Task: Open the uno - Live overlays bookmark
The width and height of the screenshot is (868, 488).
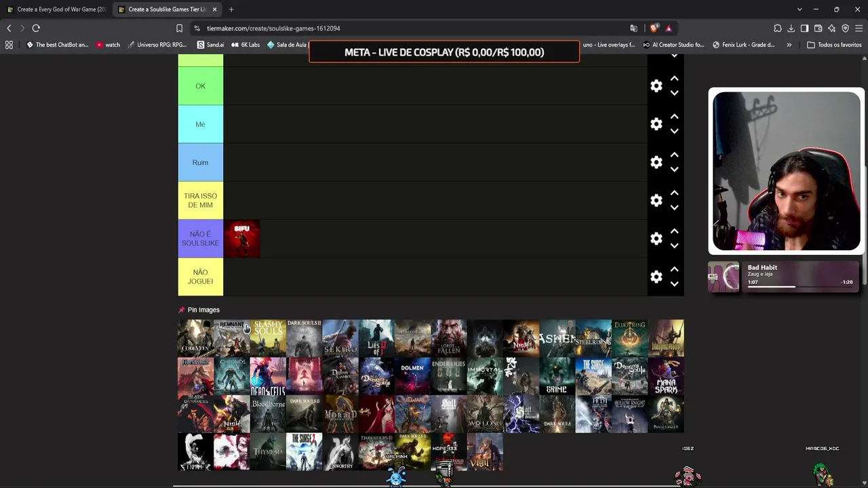Action: [609, 45]
